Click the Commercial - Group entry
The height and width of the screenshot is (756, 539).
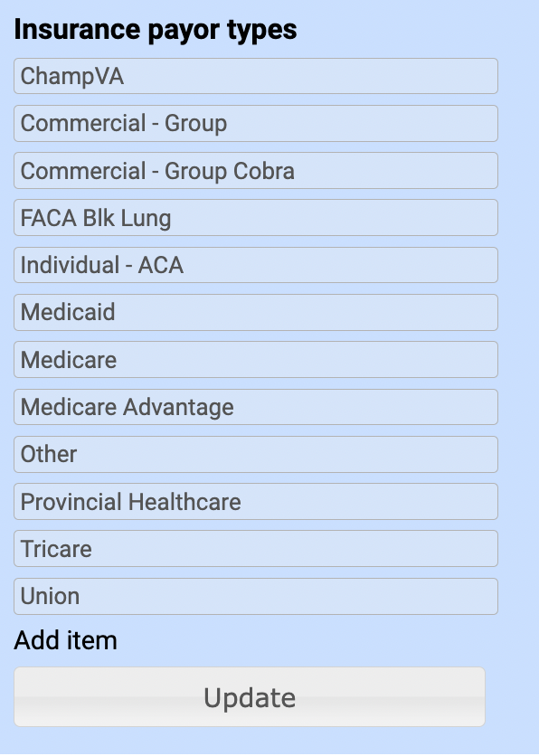[256, 123]
